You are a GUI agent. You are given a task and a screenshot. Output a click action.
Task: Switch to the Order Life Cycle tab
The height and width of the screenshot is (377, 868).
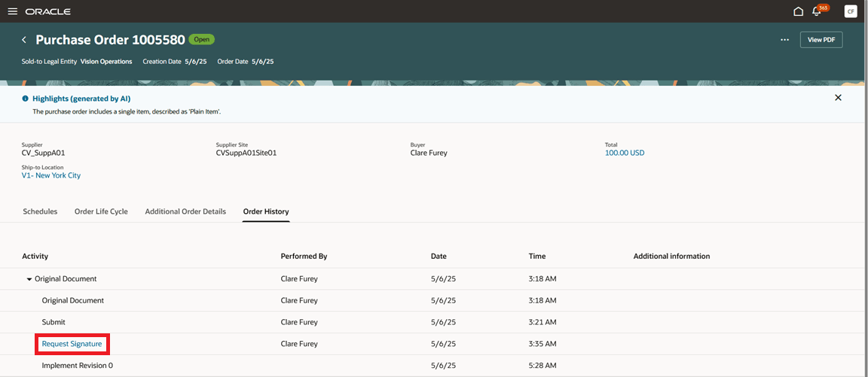click(101, 211)
